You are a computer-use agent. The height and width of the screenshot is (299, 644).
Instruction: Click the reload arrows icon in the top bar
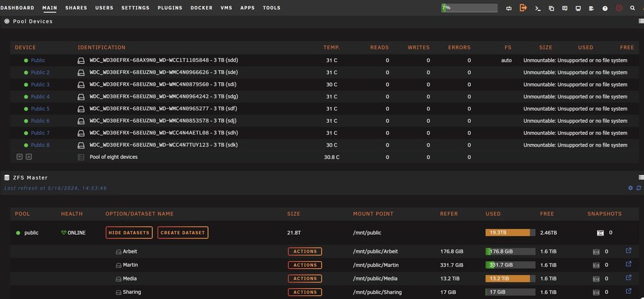click(x=509, y=8)
